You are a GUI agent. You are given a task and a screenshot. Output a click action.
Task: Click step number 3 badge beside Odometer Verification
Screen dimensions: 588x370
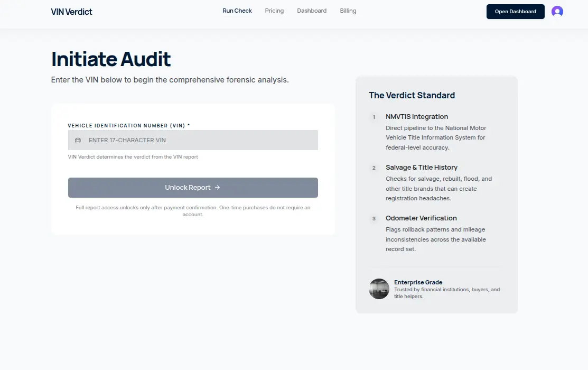[x=374, y=218]
